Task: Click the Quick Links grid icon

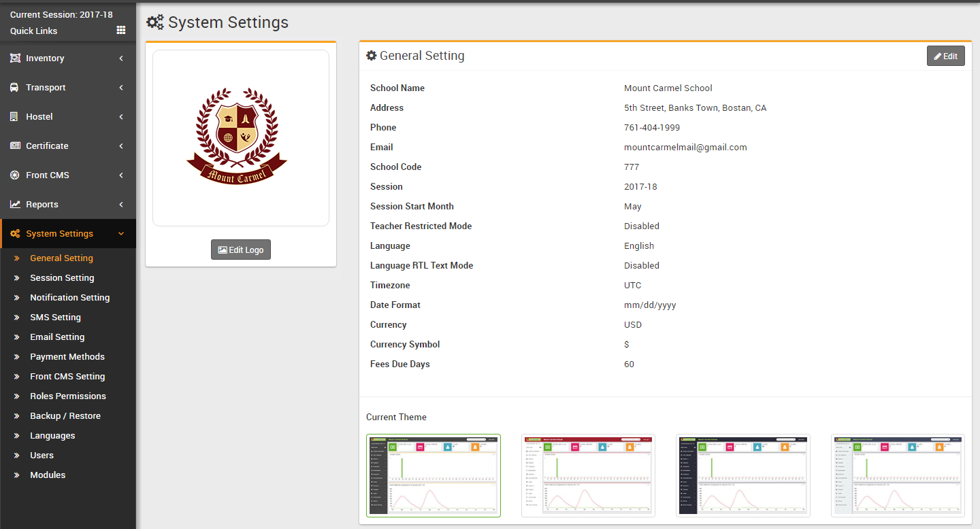Action: [121, 30]
